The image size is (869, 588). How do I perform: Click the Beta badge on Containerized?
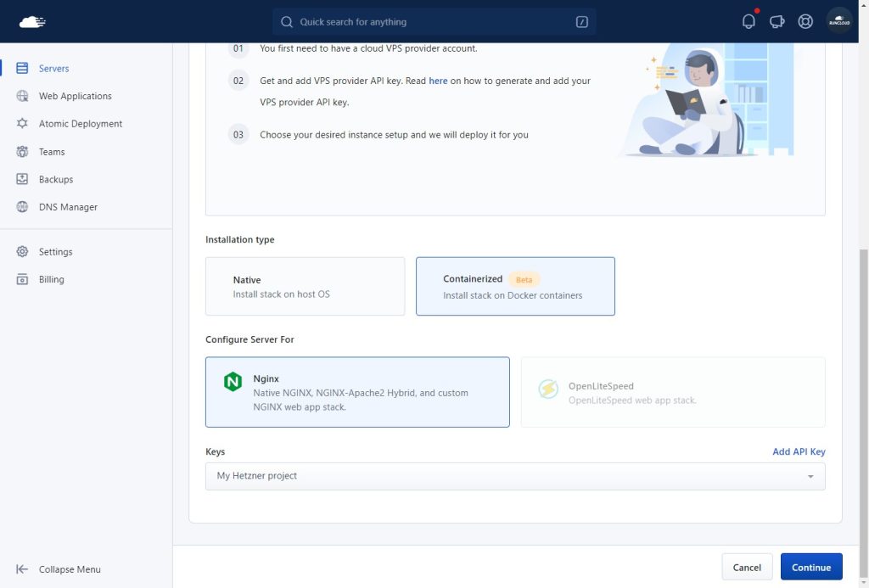click(524, 280)
